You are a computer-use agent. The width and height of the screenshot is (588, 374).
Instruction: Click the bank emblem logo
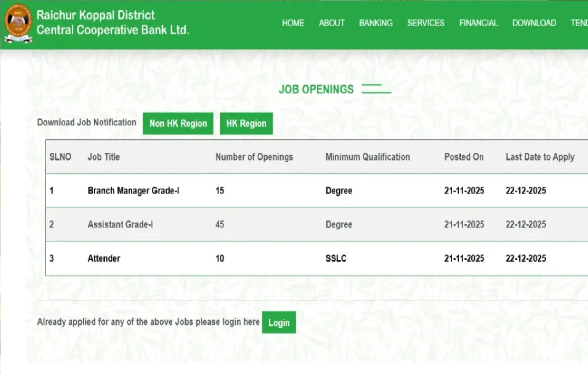click(x=18, y=24)
